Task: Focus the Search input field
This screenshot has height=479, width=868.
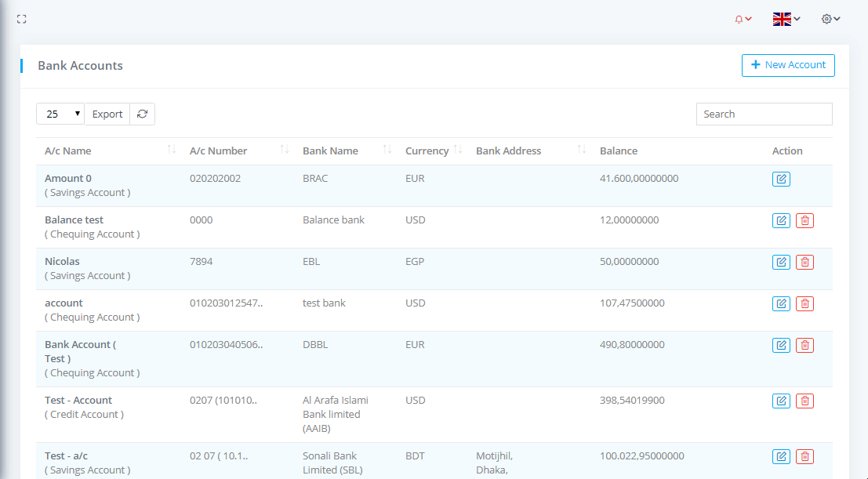Action: (x=764, y=114)
